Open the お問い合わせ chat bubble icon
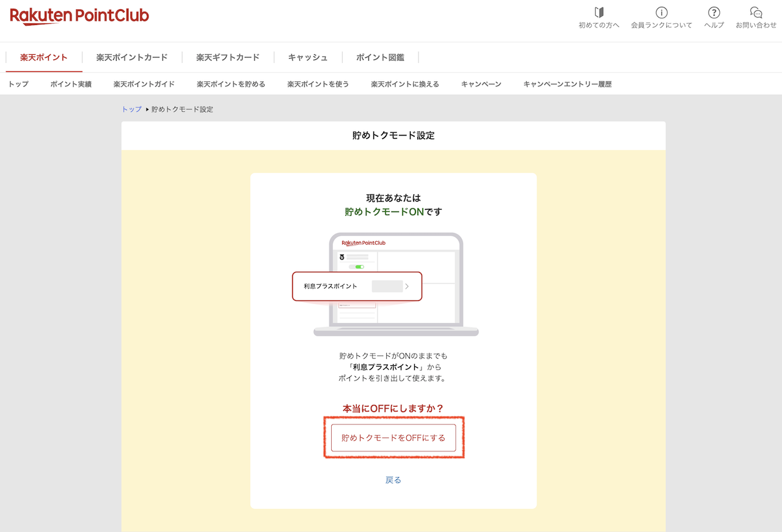This screenshot has height=532, width=782. coord(756,13)
